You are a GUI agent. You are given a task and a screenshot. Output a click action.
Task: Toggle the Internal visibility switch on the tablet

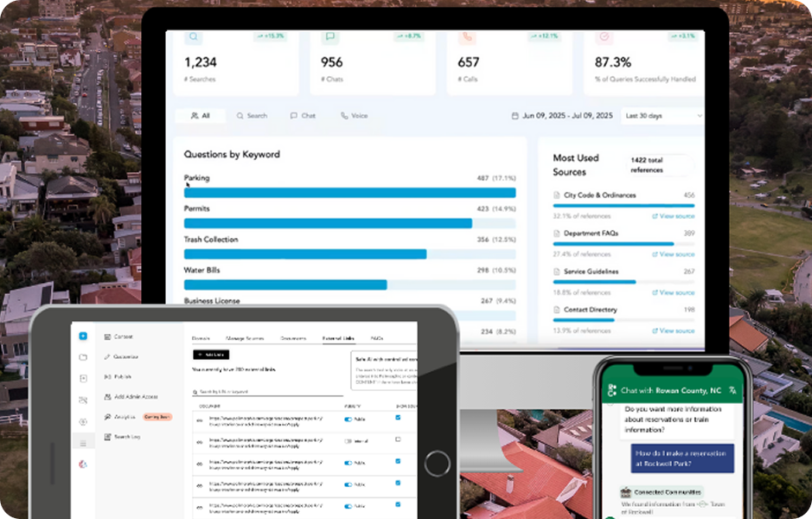tap(348, 441)
